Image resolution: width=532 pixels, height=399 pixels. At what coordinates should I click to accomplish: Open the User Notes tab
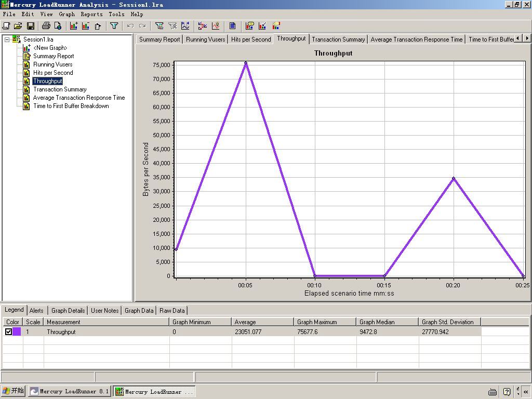pos(105,311)
